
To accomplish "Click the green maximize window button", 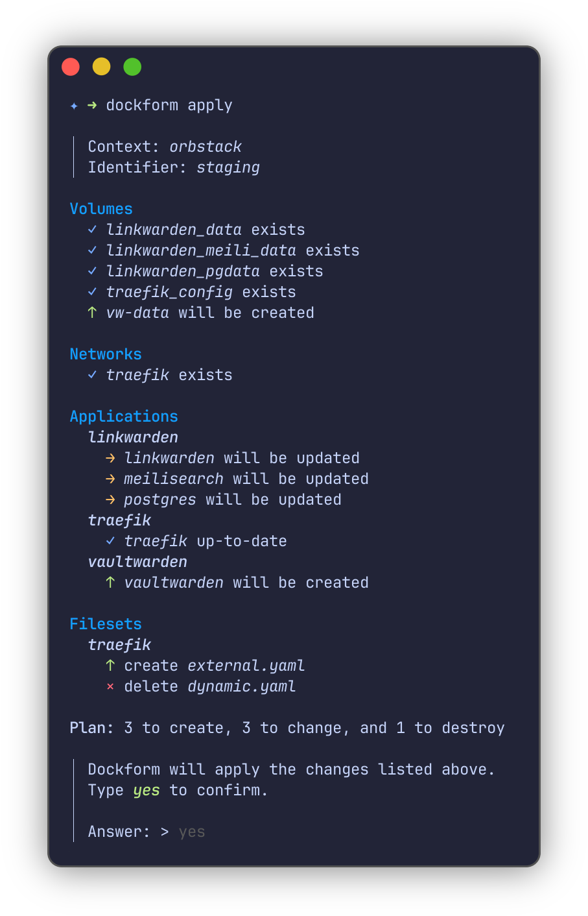I will [x=132, y=67].
